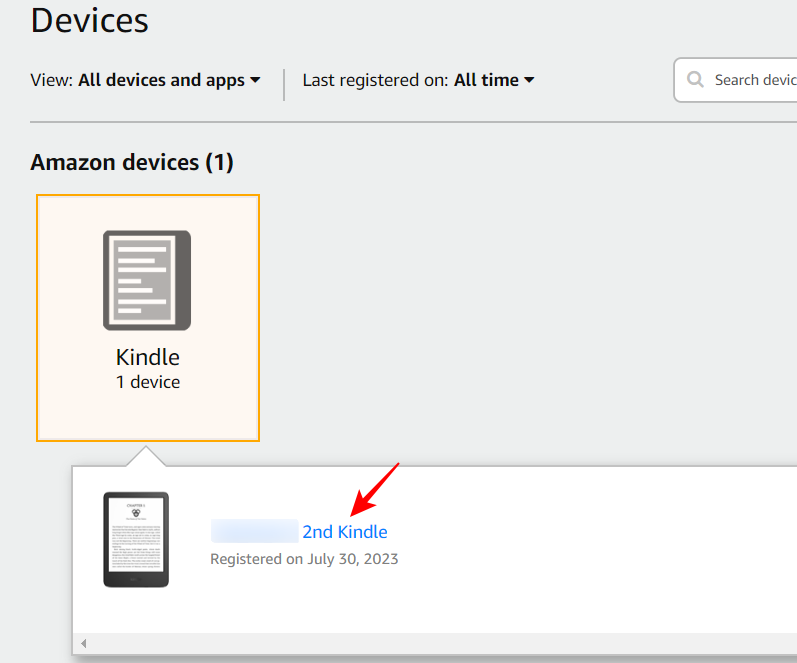Click the "Last registered on:" filter label
797x663 pixels.
point(375,80)
